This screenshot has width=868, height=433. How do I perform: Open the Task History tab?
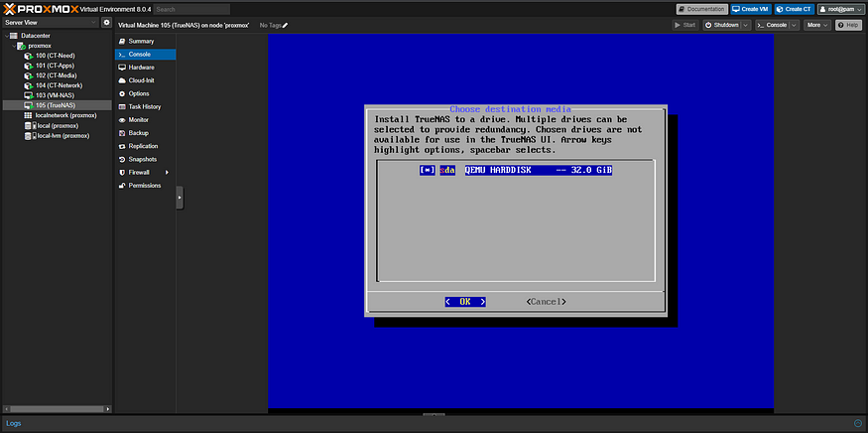145,106
